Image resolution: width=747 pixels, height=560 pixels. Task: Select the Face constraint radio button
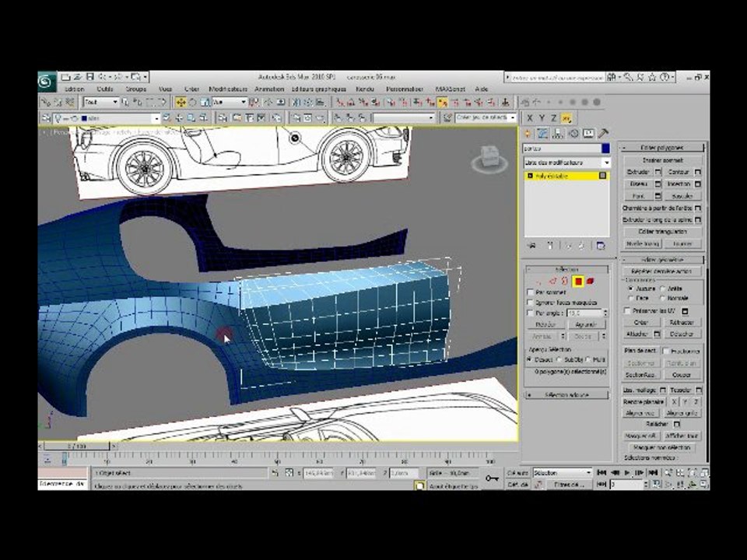click(x=631, y=298)
